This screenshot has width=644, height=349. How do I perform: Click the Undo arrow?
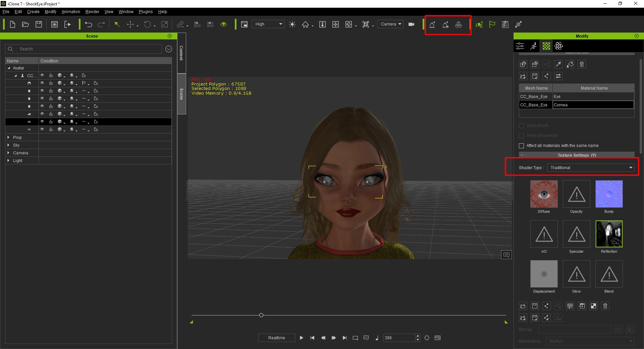click(89, 24)
